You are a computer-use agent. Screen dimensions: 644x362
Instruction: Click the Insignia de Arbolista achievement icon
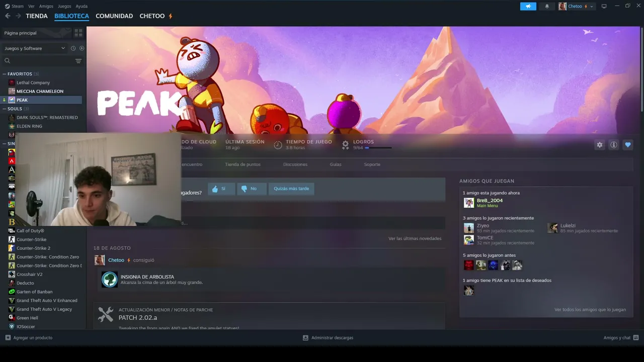pyautogui.click(x=110, y=280)
